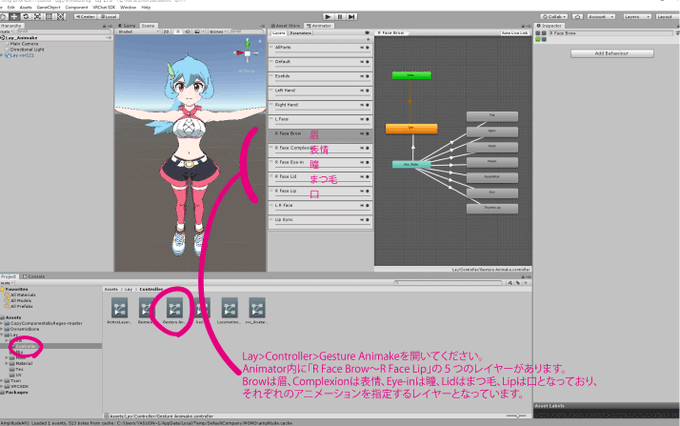This screenshot has height=426, width=680.
Task: Select the orange default state node
Action: pos(411,128)
